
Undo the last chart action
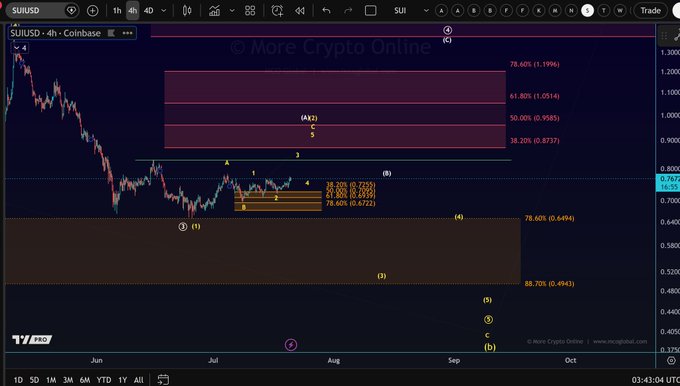pyautogui.click(x=326, y=10)
